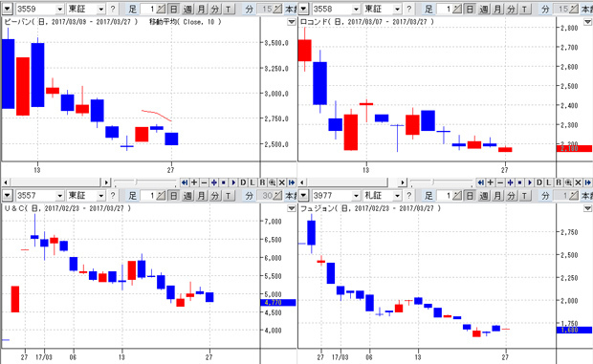Click help ? button in 3559 panel
593x364 pixels.
click(x=112, y=9)
